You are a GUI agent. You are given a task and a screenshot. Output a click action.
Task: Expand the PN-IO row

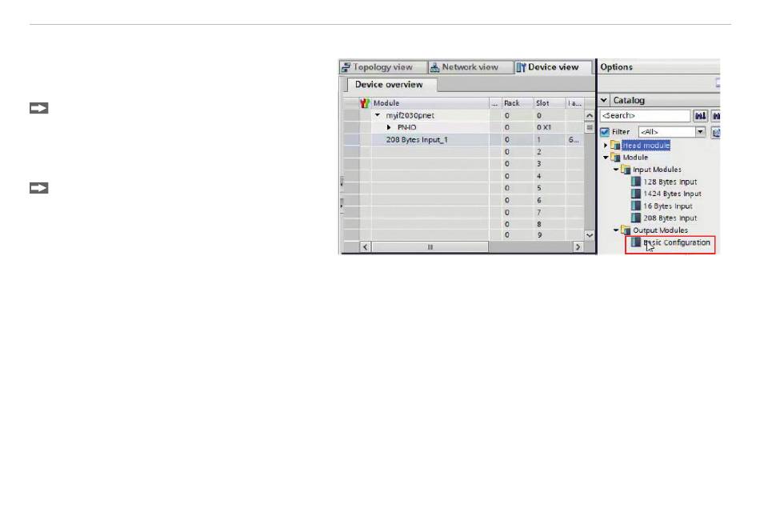tap(389, 127)
